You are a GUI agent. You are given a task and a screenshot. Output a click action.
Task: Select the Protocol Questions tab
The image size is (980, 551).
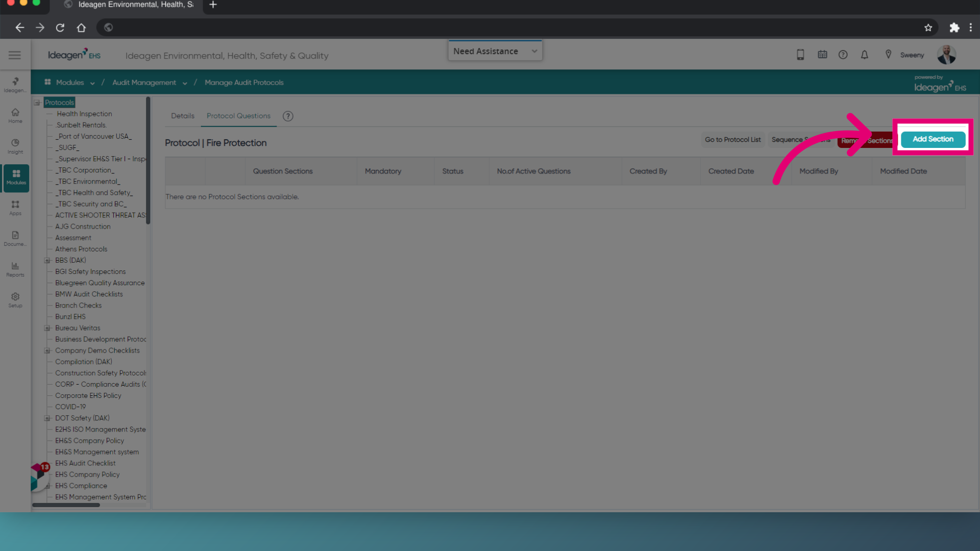click(x=238, y=116)
